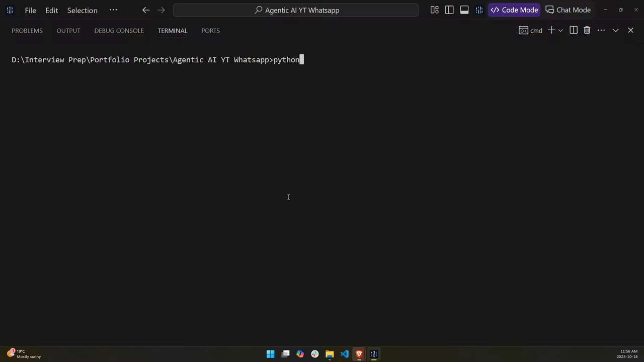
Task: Open File Explorer from the taskbar
Action: click(330, 354)
